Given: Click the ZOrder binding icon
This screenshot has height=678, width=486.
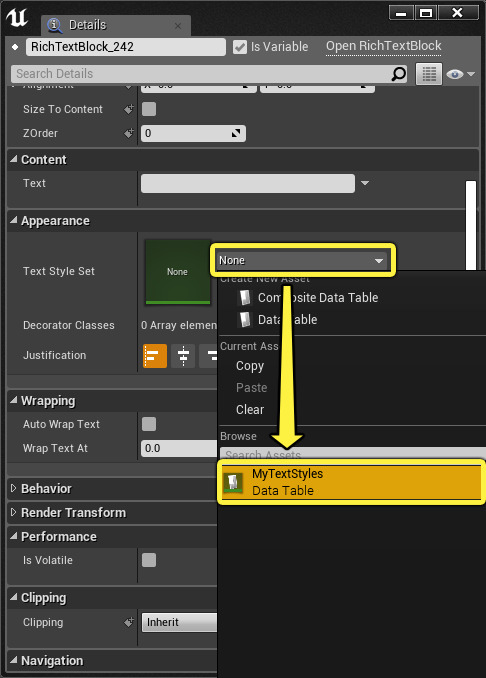Looking at the screenshot, I should tap(129, 133).
